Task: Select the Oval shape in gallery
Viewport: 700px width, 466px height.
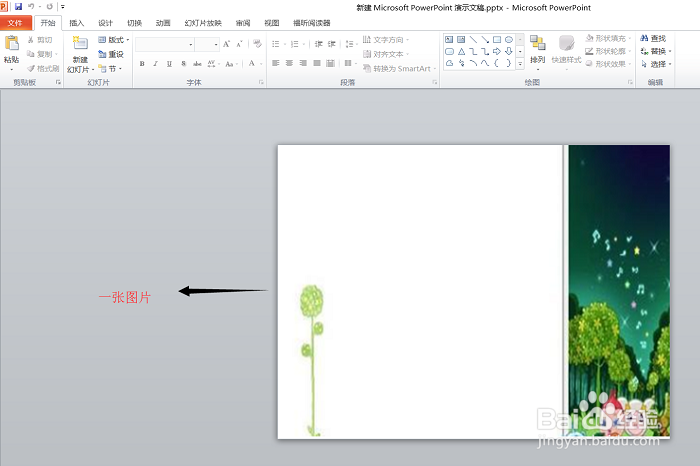Action: (508, 40)
